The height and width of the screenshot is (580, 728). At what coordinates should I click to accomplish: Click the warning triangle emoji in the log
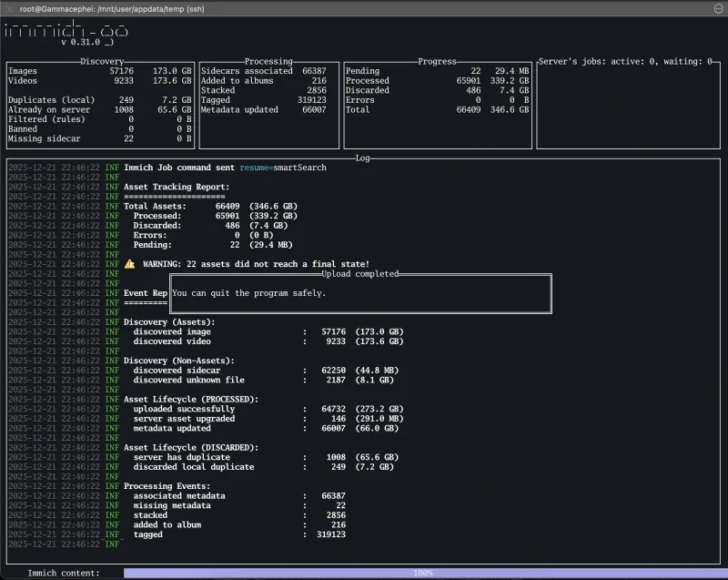click(x=131, y=263)
